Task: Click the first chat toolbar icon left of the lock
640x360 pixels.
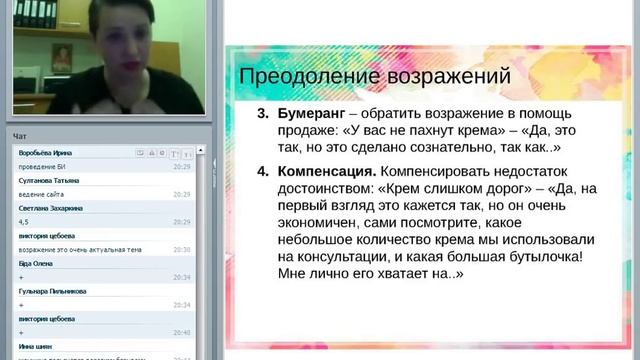Action: coord(140,153)
